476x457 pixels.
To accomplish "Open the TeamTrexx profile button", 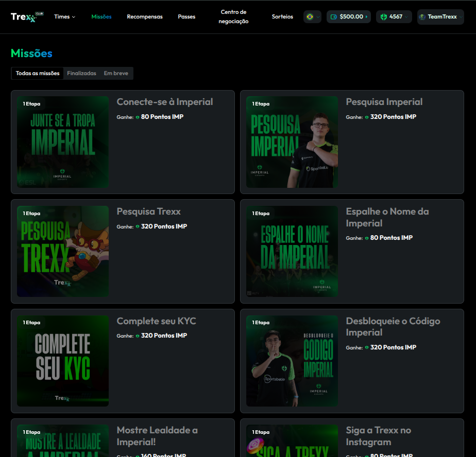I will [x=440, y=16].
